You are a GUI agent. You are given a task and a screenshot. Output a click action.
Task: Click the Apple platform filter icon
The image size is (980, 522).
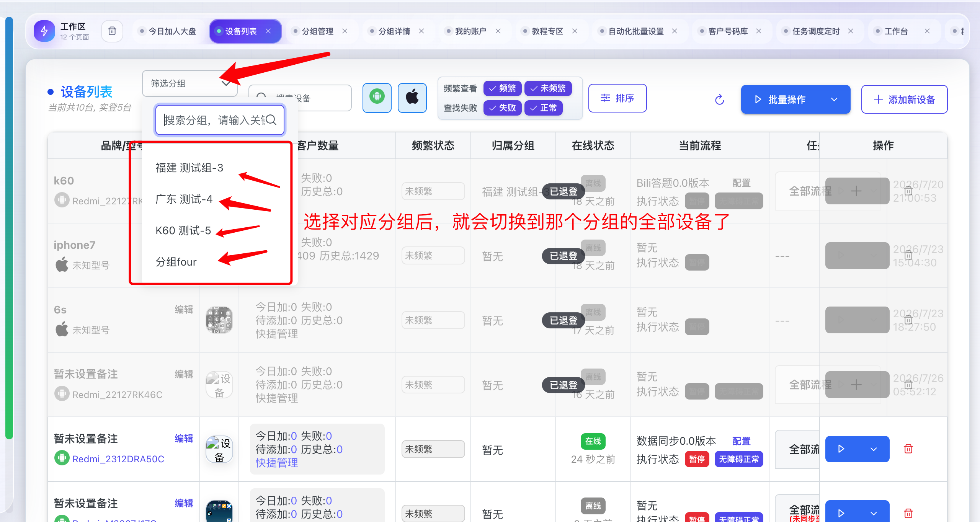coord(412,98)
